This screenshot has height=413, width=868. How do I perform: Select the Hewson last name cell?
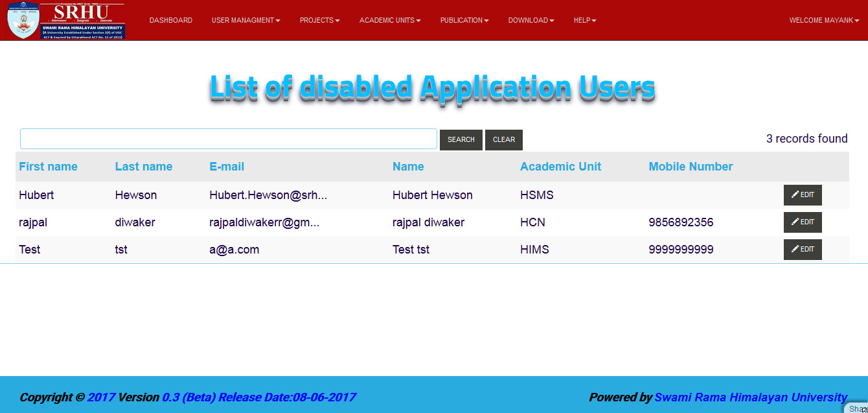(x=136, y=195)
